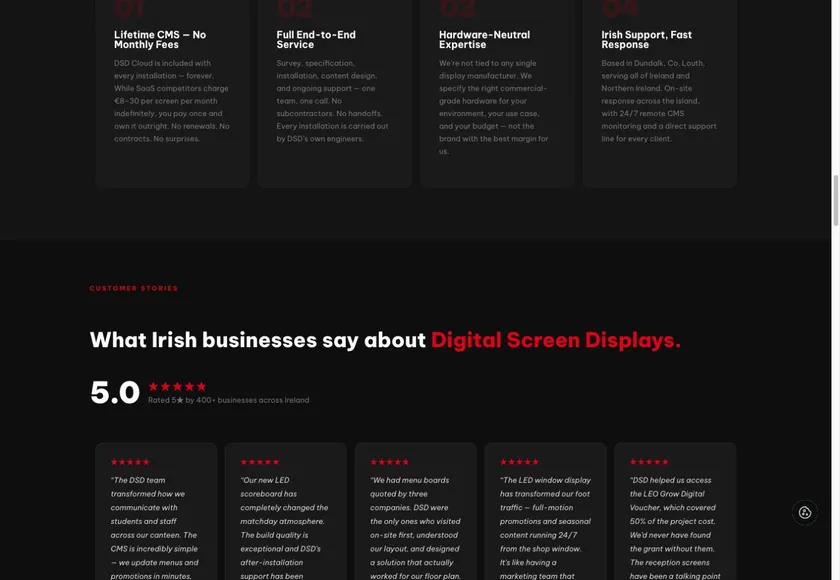This screenshot has height=580, width=840.
Task: Click the page vertical scrollbar thumb
Action: pyautogui.click(x=835, y=201)
